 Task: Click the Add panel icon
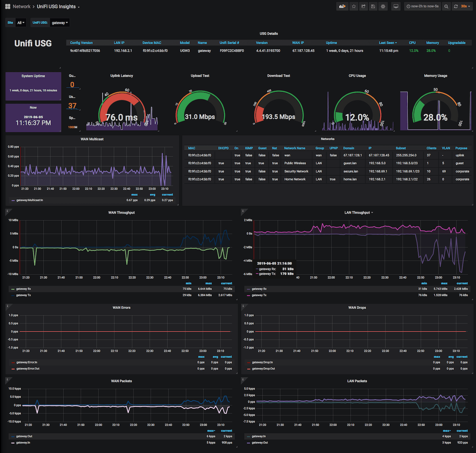tap(342, 6)
